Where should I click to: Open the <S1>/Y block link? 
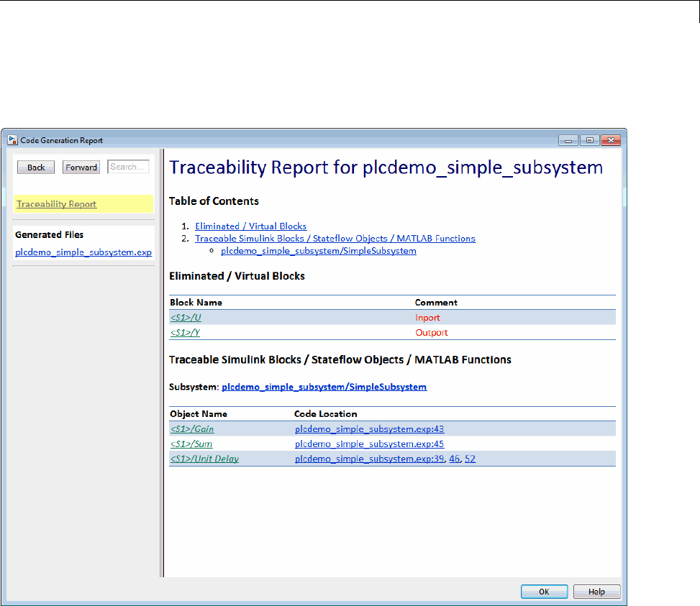tap(186, 333)
